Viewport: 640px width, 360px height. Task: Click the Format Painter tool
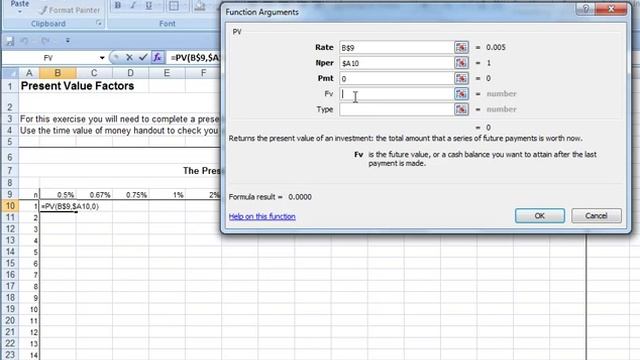click(70, 10)
